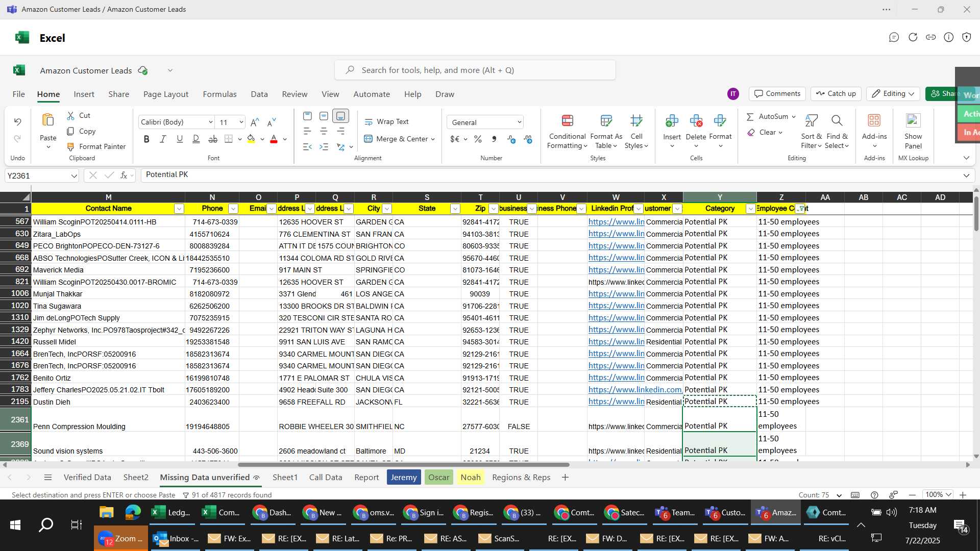Click the search tools box
Screen dimensions: 980x551
475,70
